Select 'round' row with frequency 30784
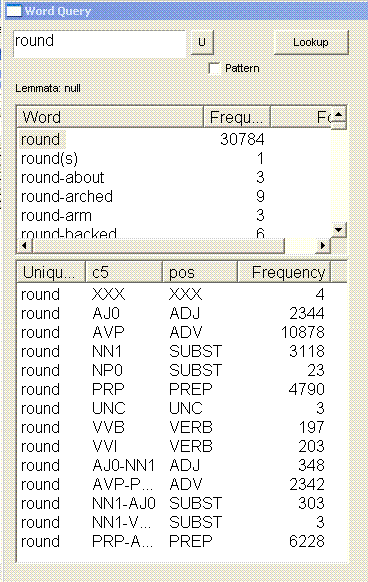Viewport: 368px width, 582px height. point(174,140)
